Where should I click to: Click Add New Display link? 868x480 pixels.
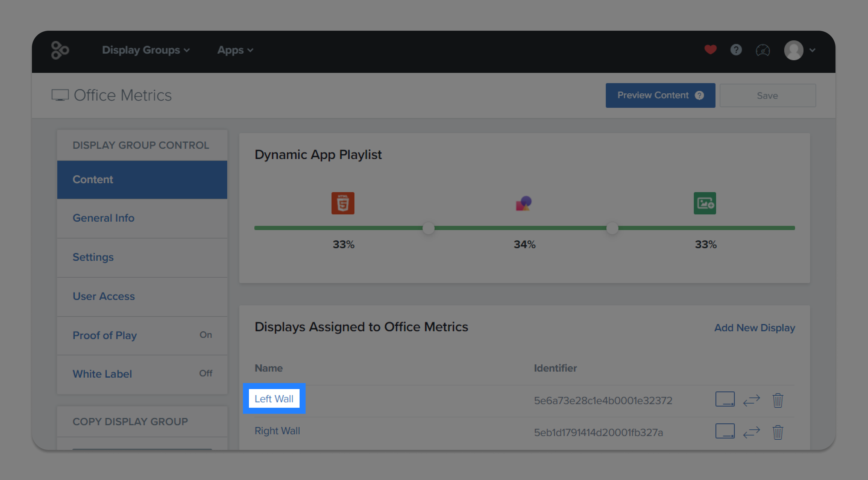[754, 328]
